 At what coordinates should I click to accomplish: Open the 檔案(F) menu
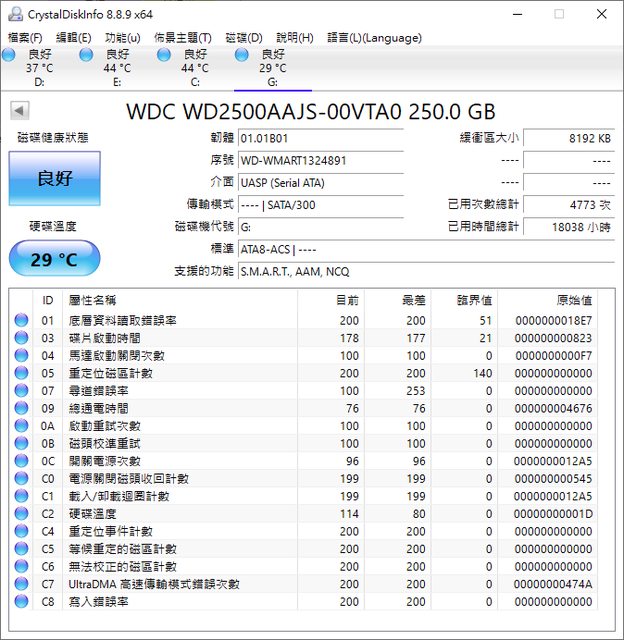click(25, 37)
